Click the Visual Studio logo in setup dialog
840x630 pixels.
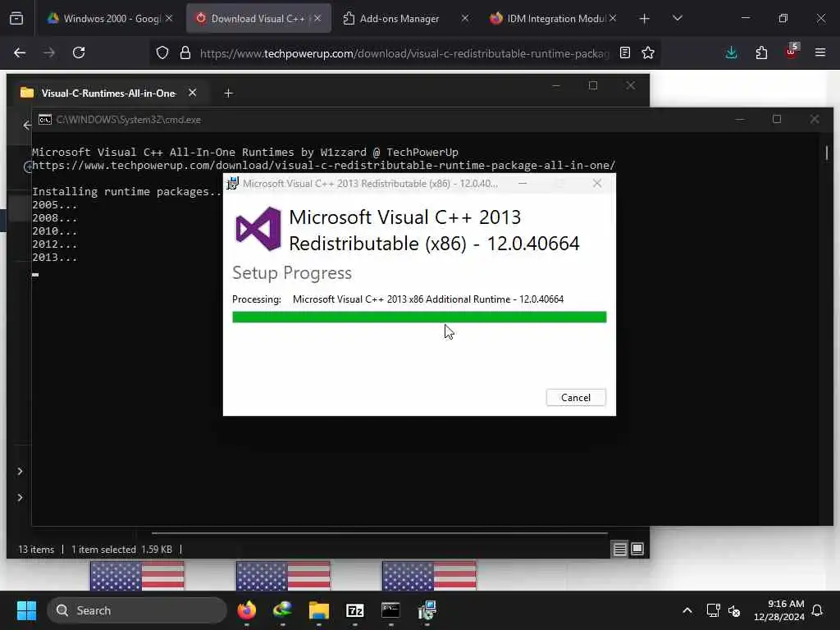click(x=258, y=229)
